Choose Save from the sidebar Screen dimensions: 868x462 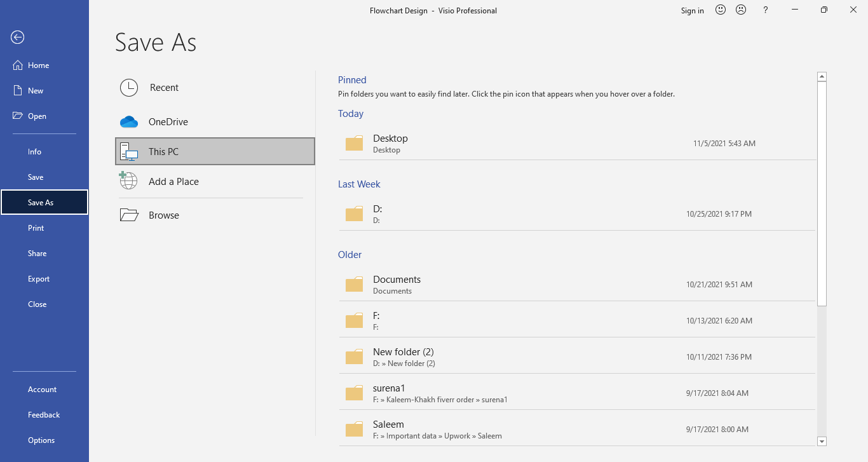coord(44,177)
